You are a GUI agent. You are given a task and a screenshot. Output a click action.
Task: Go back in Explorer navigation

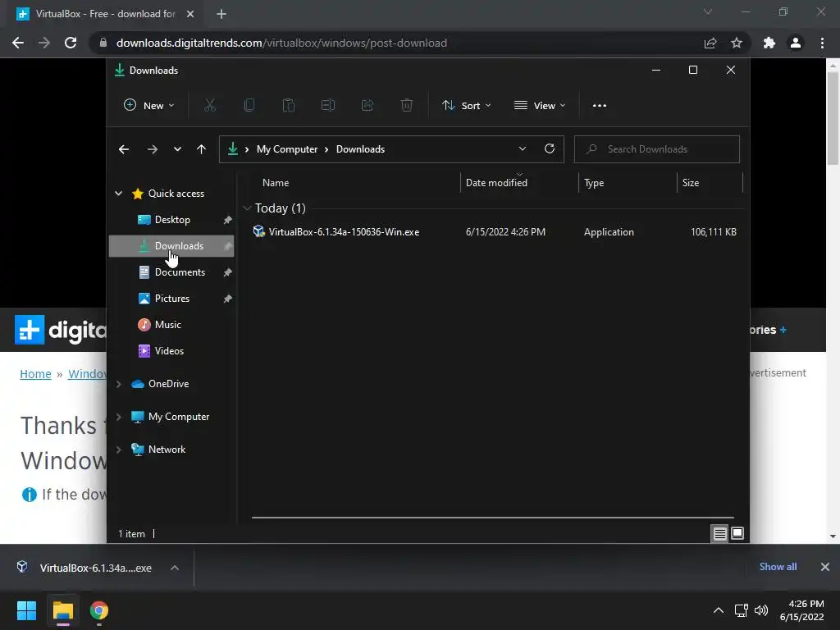(x=124, y=149)
